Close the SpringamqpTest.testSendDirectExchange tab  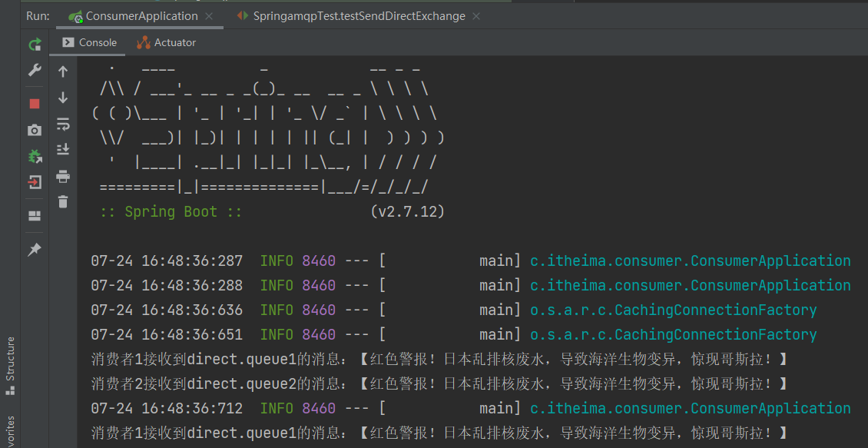[x=476, y=17]
